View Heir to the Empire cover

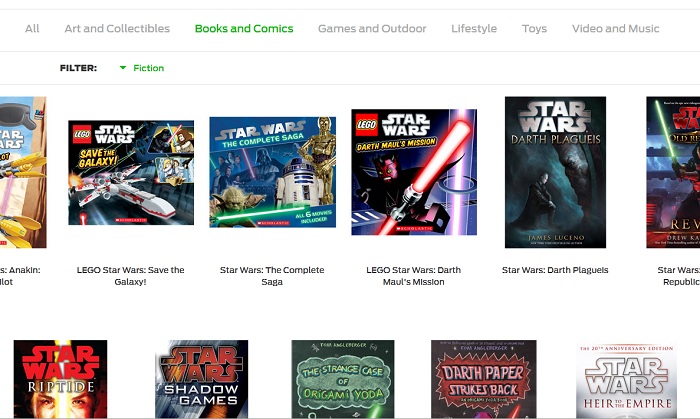pyautogui.click(x=626, y=379)
